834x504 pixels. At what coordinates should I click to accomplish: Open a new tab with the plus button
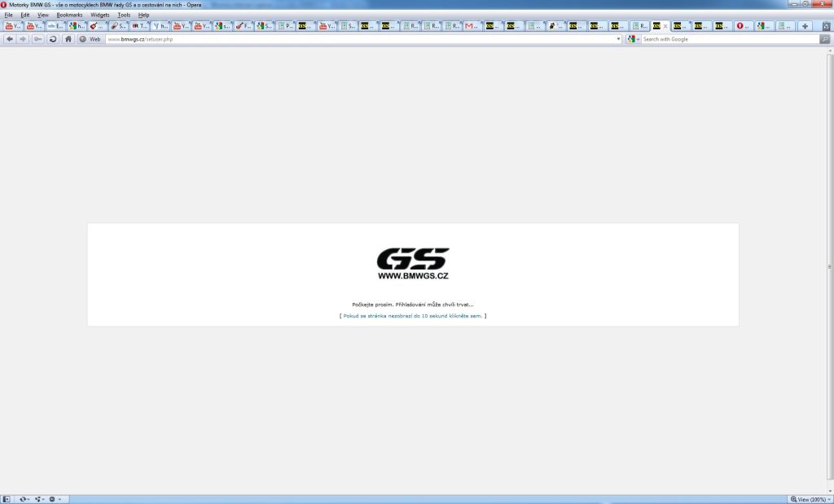(805, 25)
